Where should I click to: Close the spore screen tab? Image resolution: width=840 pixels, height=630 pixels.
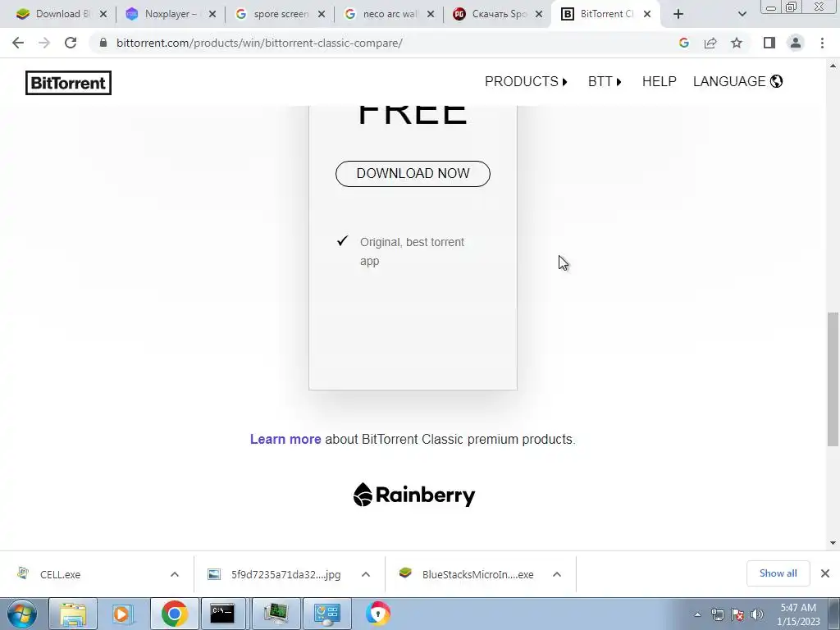[x=322, y=14]
